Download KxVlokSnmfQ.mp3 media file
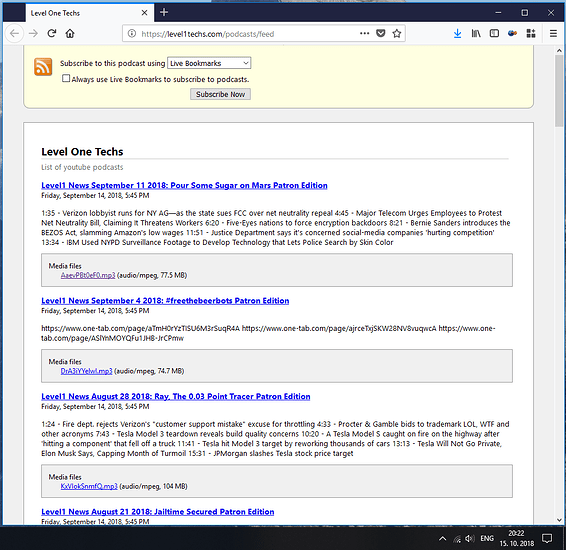The image size is (566, 550). (89, 486)
